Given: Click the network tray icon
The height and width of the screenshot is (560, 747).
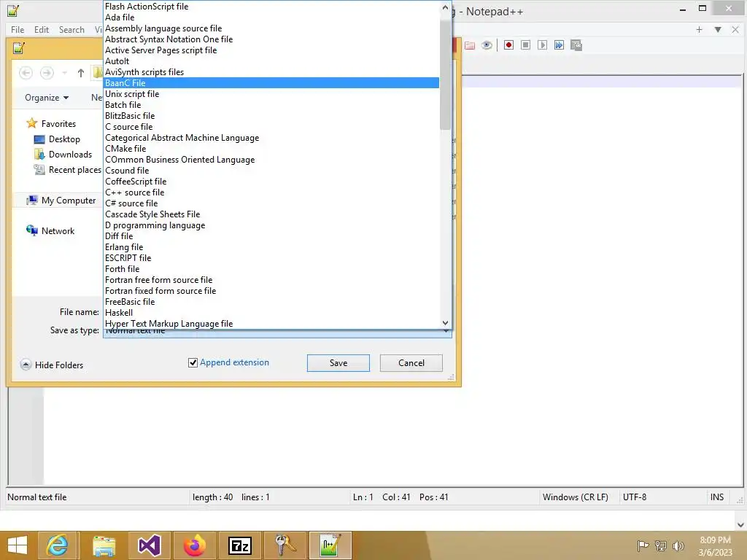Looking at the screenshot, I should click(x=661, y=545).
